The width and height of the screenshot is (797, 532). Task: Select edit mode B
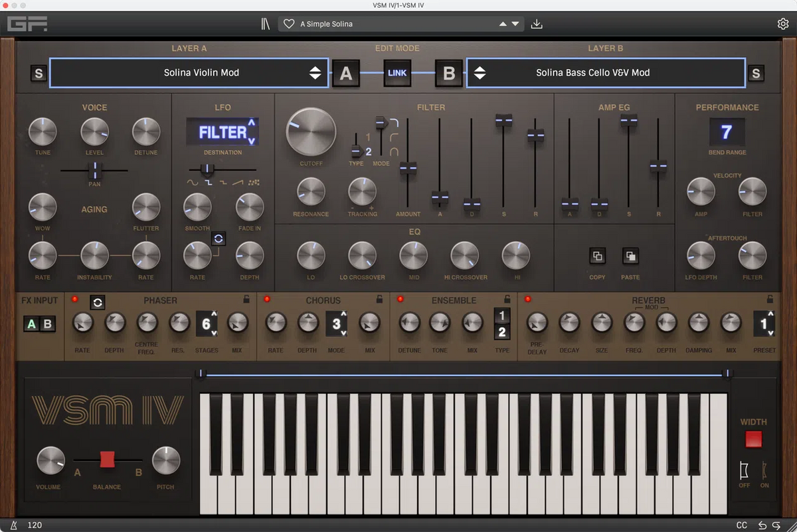pyautogui.click(x=448, y=73)
